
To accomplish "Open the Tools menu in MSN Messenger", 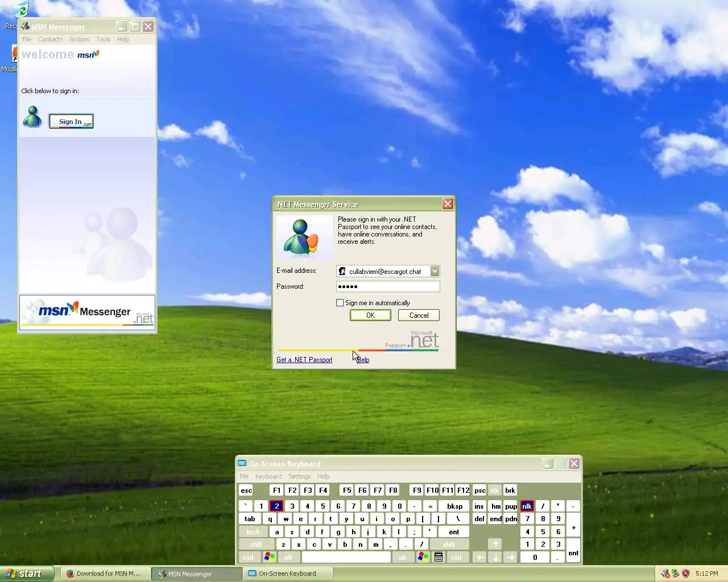I will click(x=104, y=39).
